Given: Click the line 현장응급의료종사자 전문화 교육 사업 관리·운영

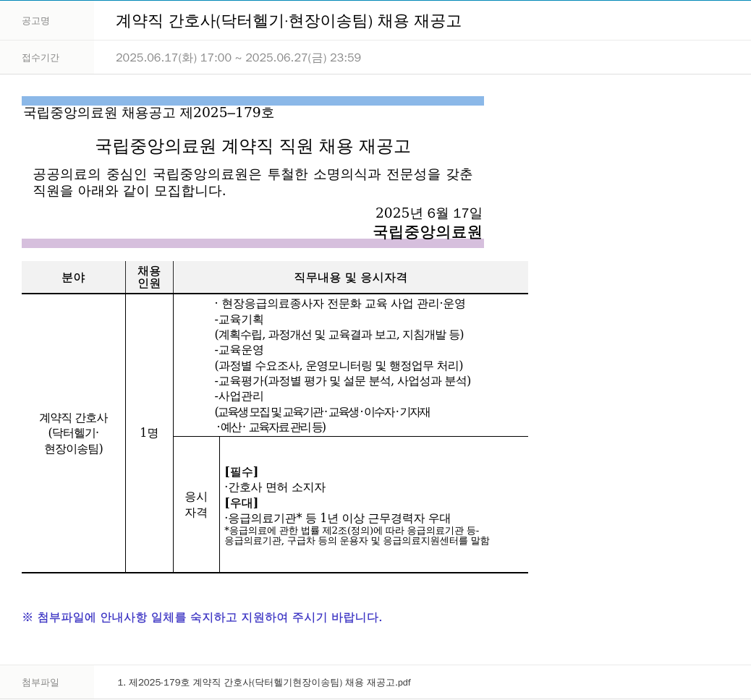Looking at the screenshot, I should tap(340, 304).
